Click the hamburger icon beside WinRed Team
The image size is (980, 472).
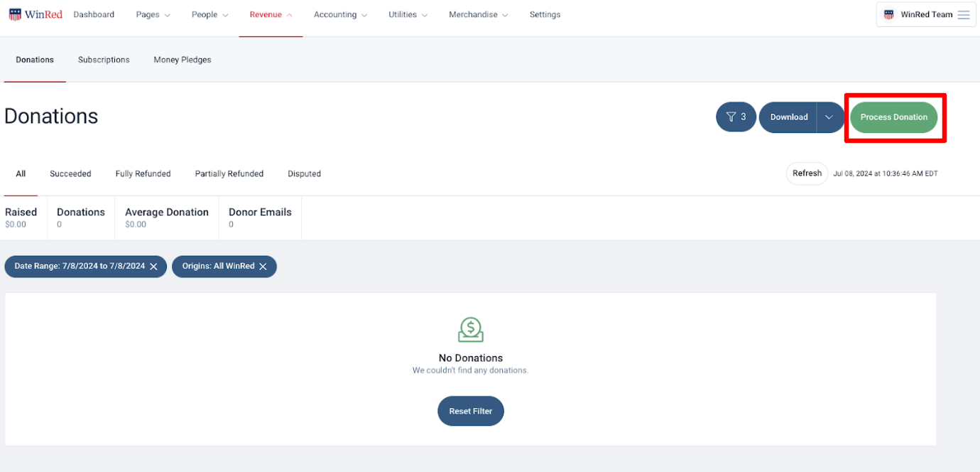pyautogui.click(x=963, y=14)
